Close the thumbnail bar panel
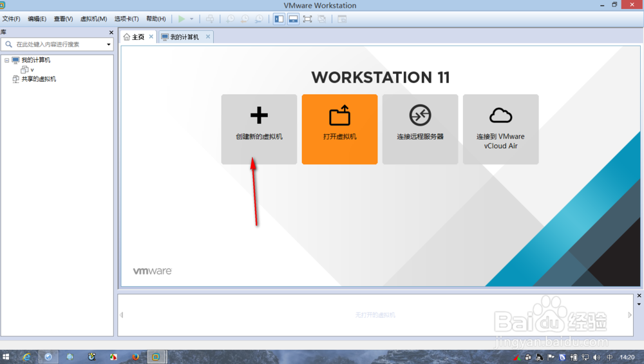 [639, 296]
